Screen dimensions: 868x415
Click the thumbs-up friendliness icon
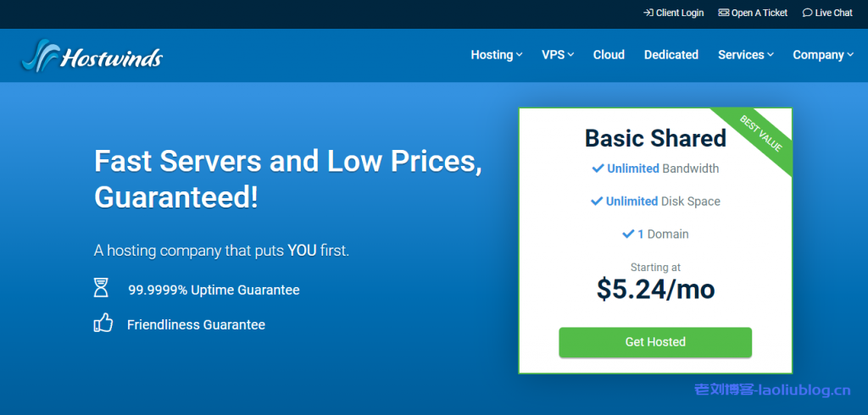point(103,323)
